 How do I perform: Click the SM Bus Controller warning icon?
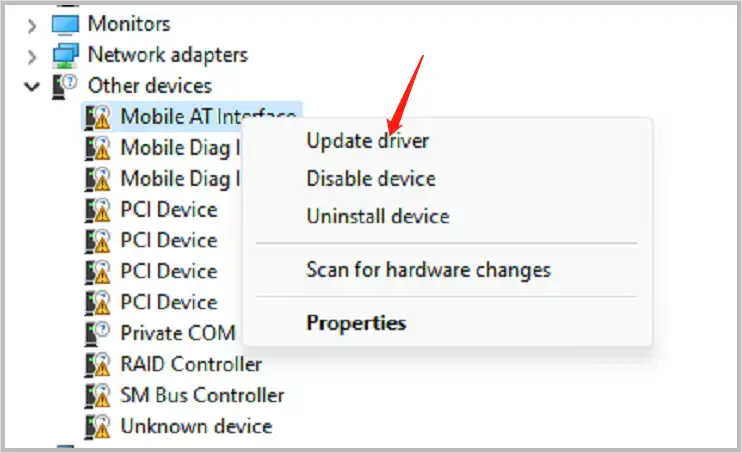98,395
